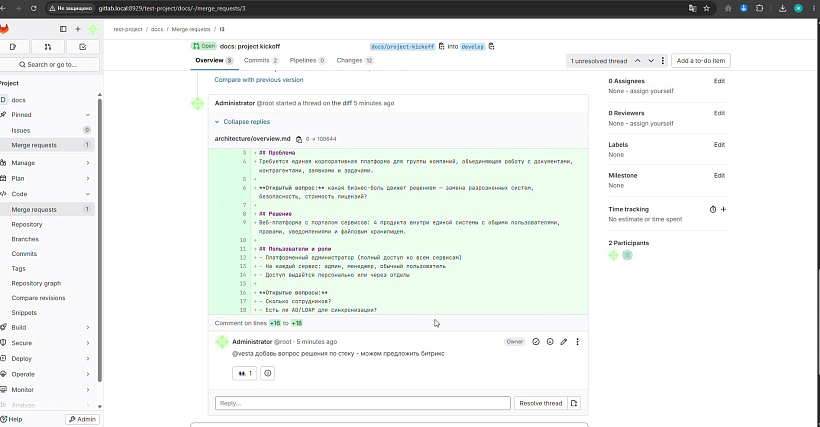Reload the page in the browser

coord(34,8)
